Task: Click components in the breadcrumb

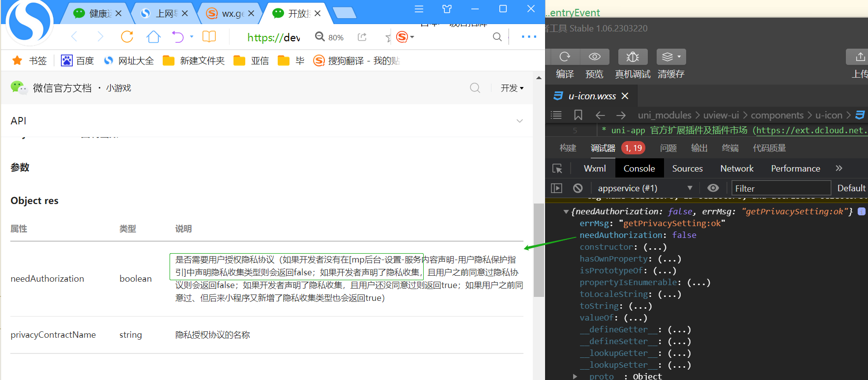Action: pos(777,115)
